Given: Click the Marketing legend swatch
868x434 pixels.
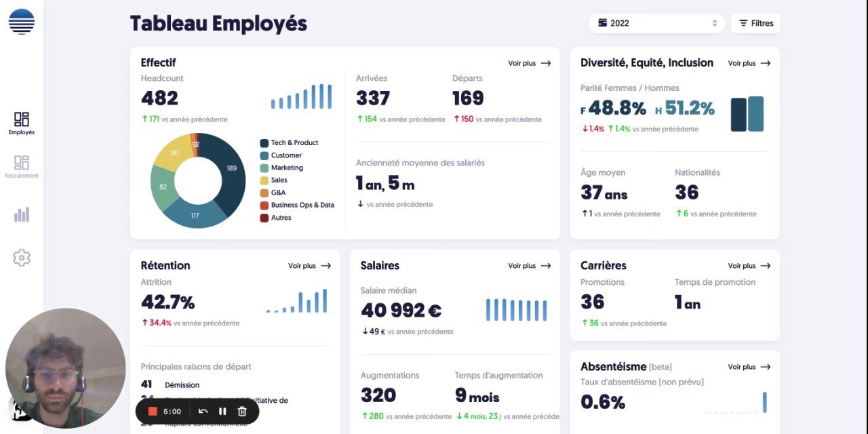Looking at the screenshot, I should (x=264, y=167).
